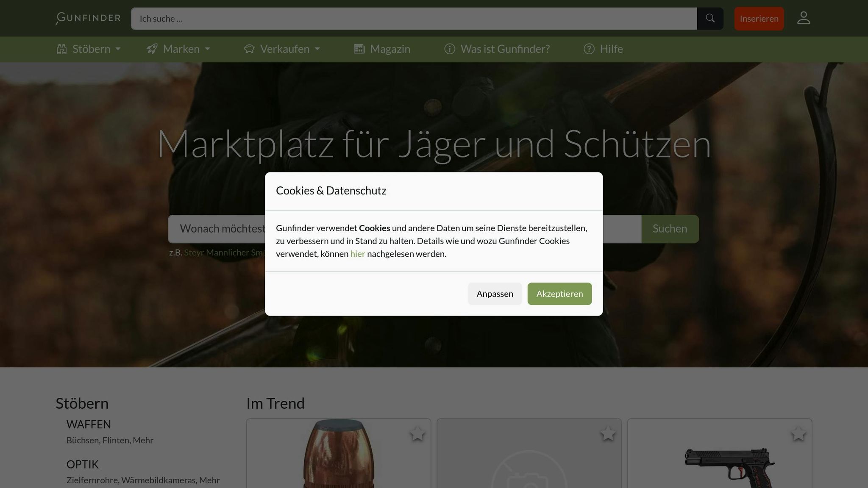Expand the Stöbern dropdown menu
The height and width of the screenshot is (488, 868).
click(89, 49)
